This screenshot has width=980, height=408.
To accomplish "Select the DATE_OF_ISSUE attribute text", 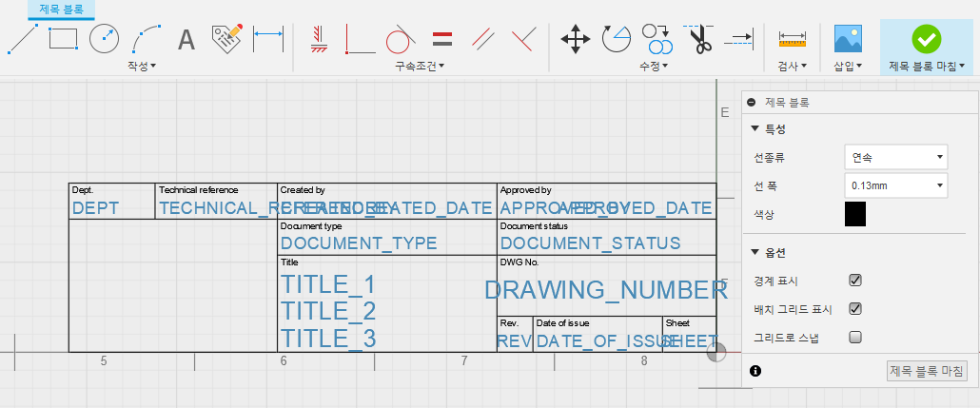I will coord(605,341).
